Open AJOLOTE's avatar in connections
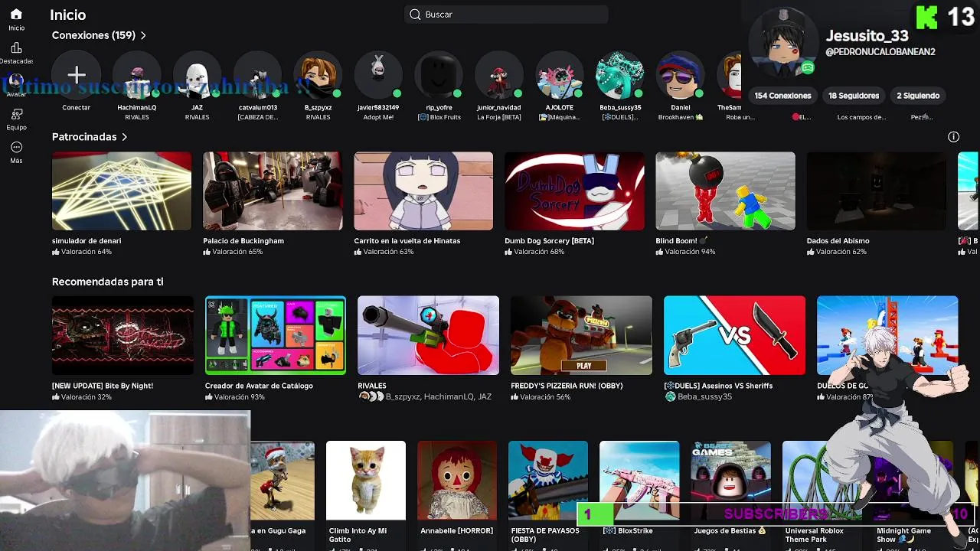980x551 pixels. click(560, 75)
